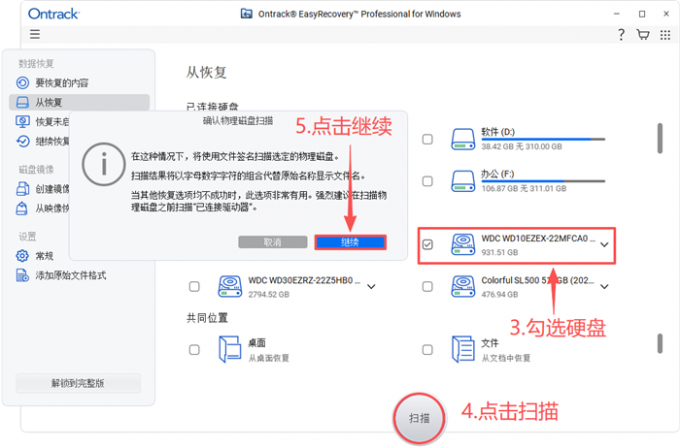Click the 桌面 desktop icon
Screen dimensions: 680x448
point(230,349)
